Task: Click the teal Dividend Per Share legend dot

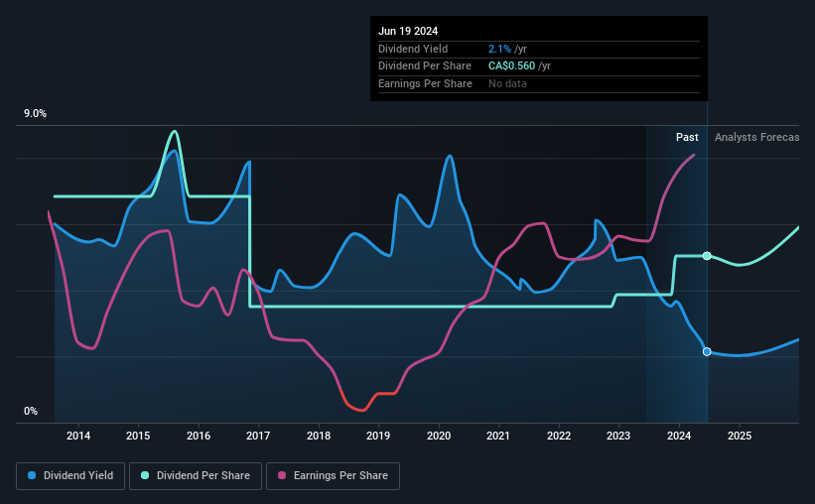Action: pyautogui.click(x=145, y=475)
